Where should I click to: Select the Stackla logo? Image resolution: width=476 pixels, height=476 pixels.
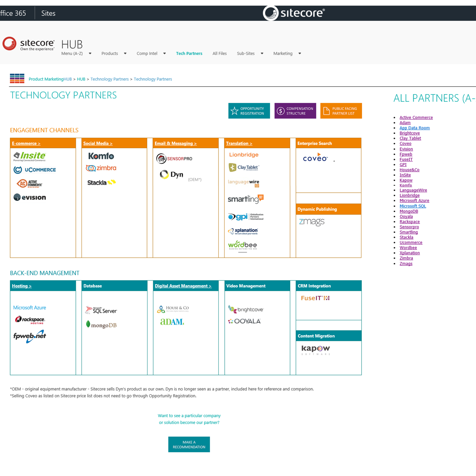[x=101, y=182]
